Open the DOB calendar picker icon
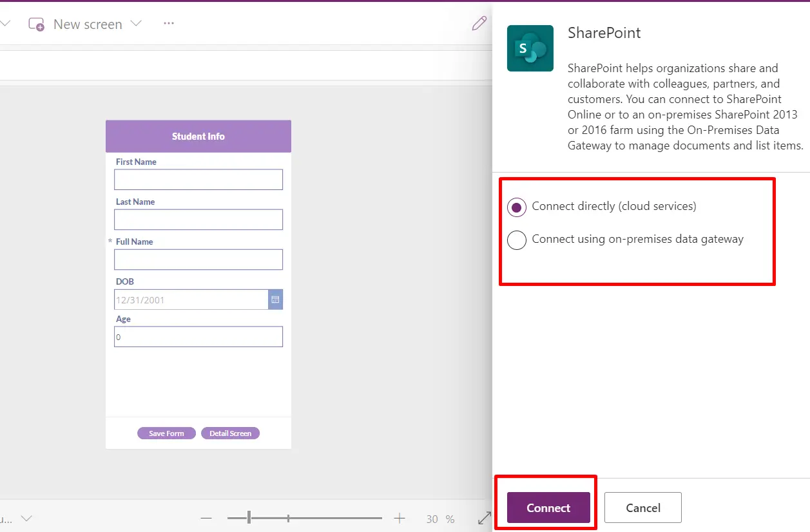Screen dimensions: 810x532 [275, 299]
